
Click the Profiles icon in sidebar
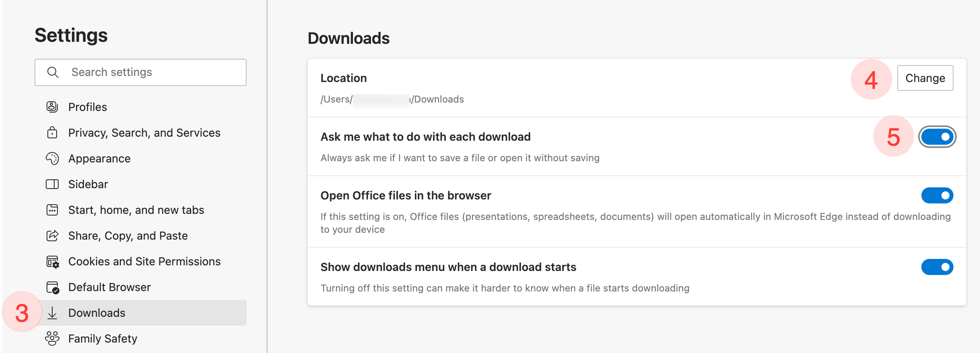pos(52,107)
